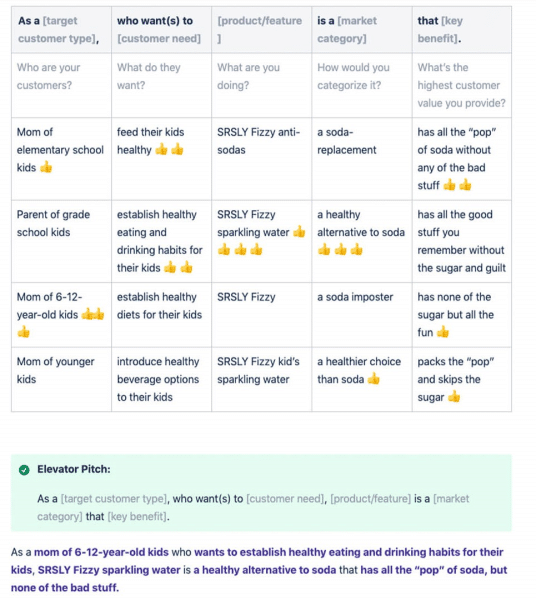Viewport: 536px width, 600px height.
Task: Click the green checkmark icon beside Elevator Pitch
Action: click(24, 470)
